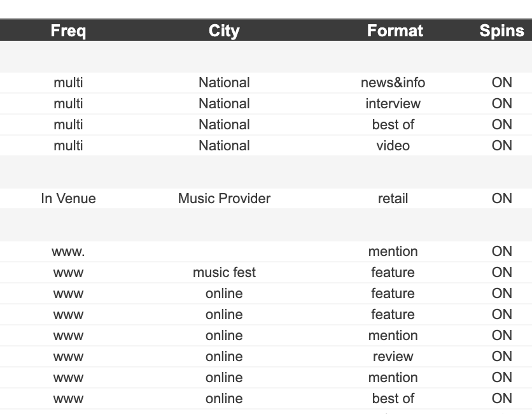Select the Music Provider city cell

pyautogui.click(x=224, y=199)
